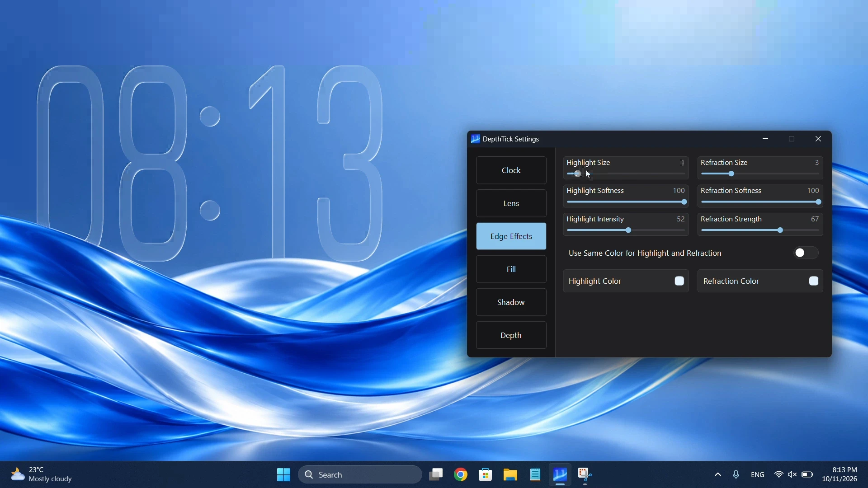
Task: Open the Refraction Color swatch
Action: 814,281
